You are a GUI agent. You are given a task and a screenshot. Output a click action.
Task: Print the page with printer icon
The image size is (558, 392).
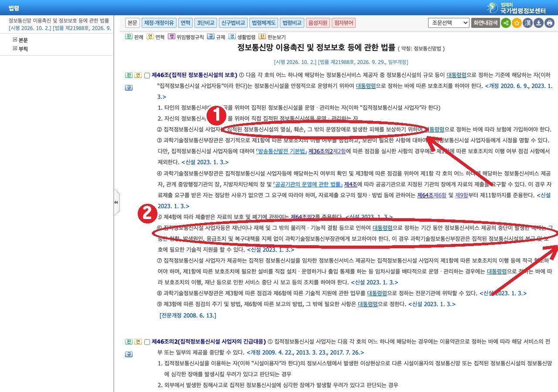(x=550, y=23)
